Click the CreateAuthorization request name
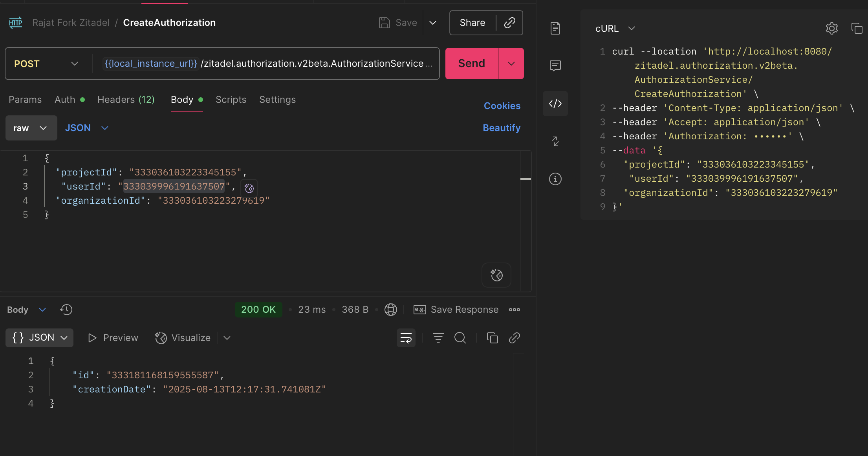The width and height of the screenshot is (868, 456). [169, 23]
